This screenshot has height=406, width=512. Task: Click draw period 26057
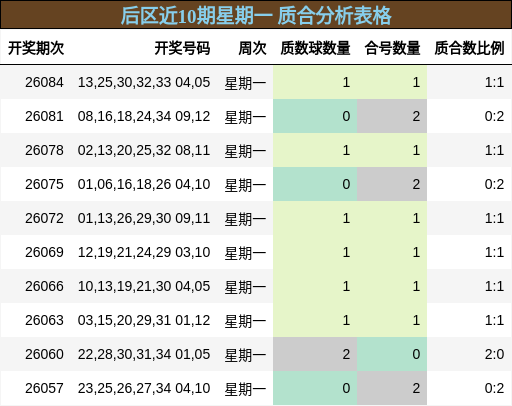(44, 388)
